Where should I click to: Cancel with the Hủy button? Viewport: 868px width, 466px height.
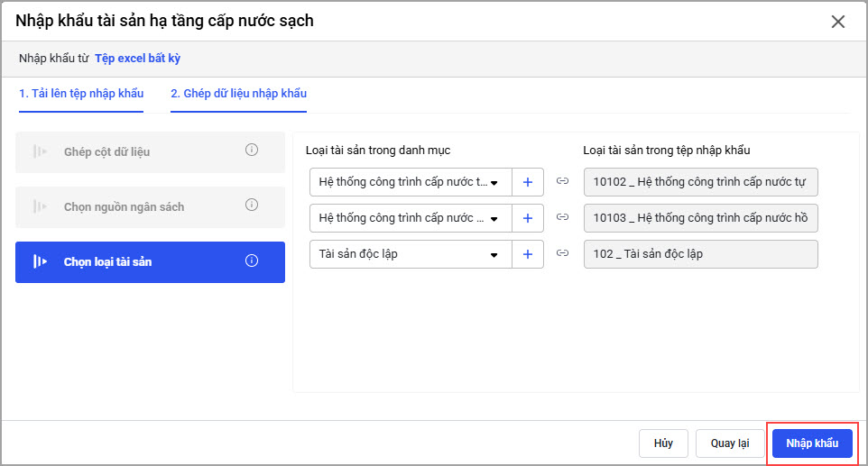[664, 443]
